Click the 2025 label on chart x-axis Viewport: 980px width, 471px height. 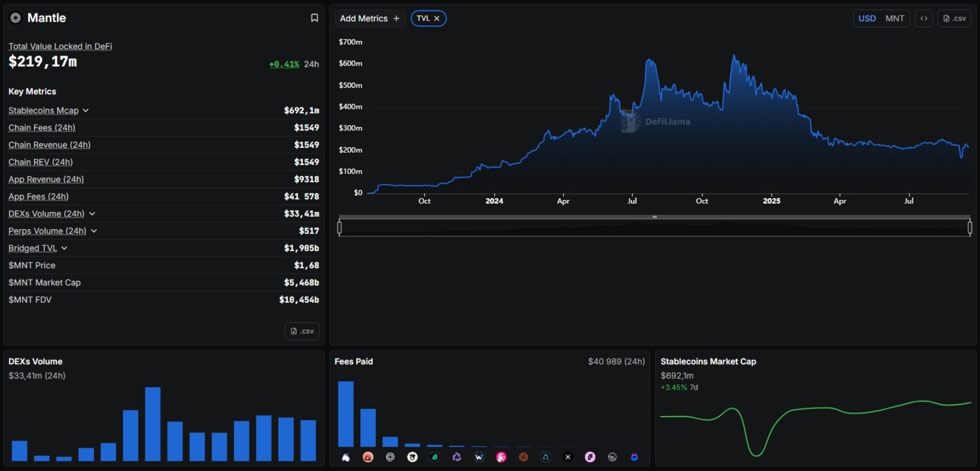772,201
